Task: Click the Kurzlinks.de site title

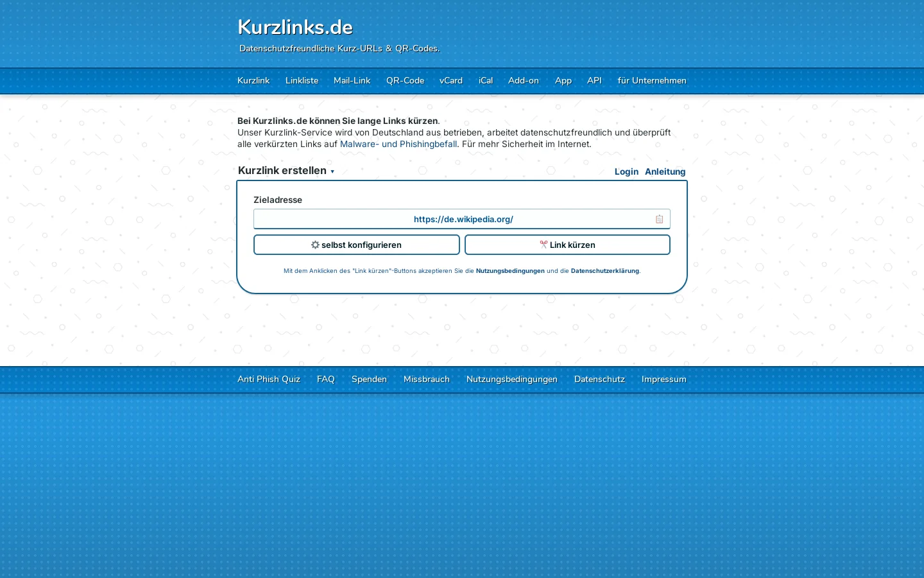Action: click(x=295, y=27)
